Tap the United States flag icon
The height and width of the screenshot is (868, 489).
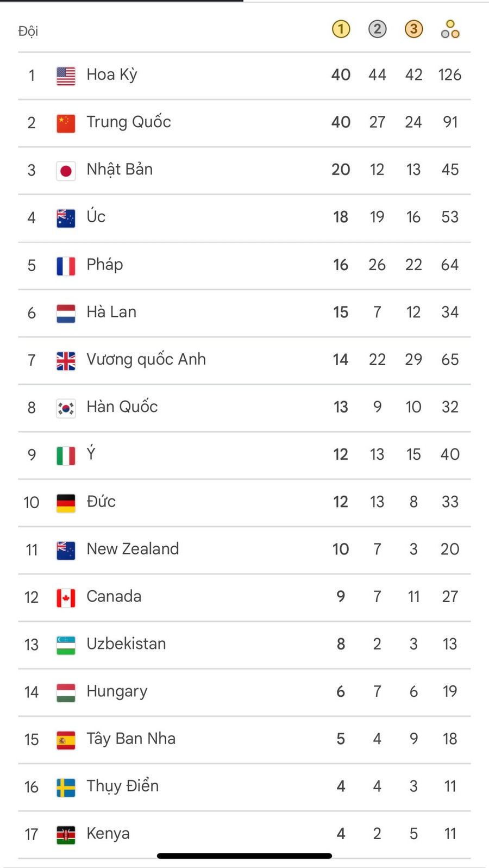[x=66, y=76]
